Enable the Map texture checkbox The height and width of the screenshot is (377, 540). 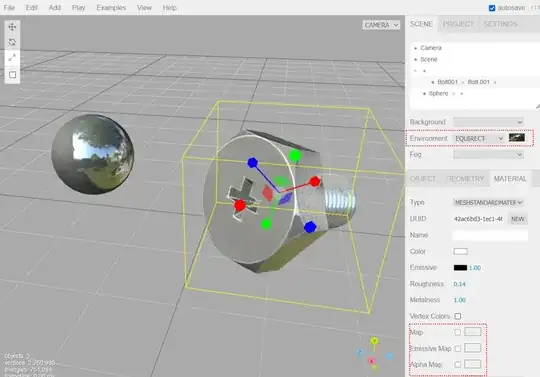[458, 332]
